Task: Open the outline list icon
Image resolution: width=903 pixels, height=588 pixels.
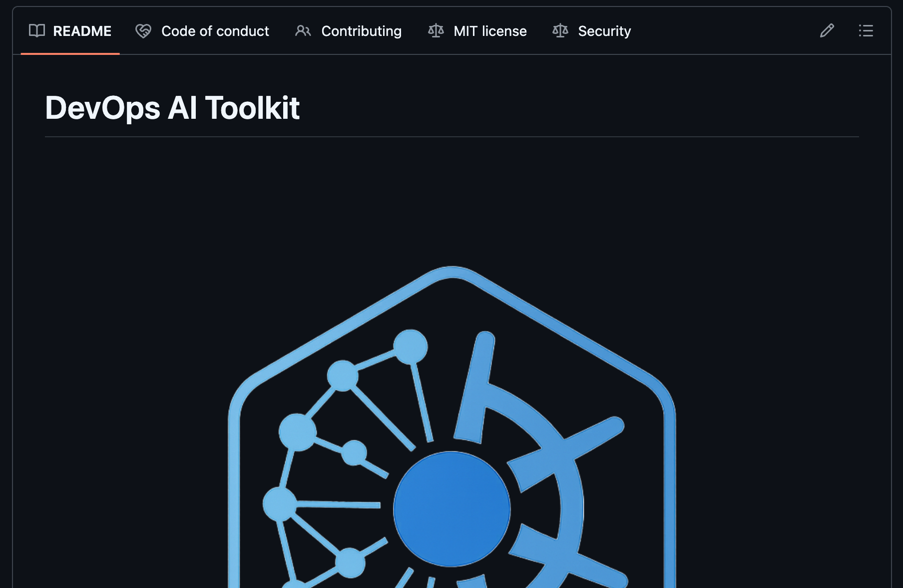Action: click(x=866, y=31)
